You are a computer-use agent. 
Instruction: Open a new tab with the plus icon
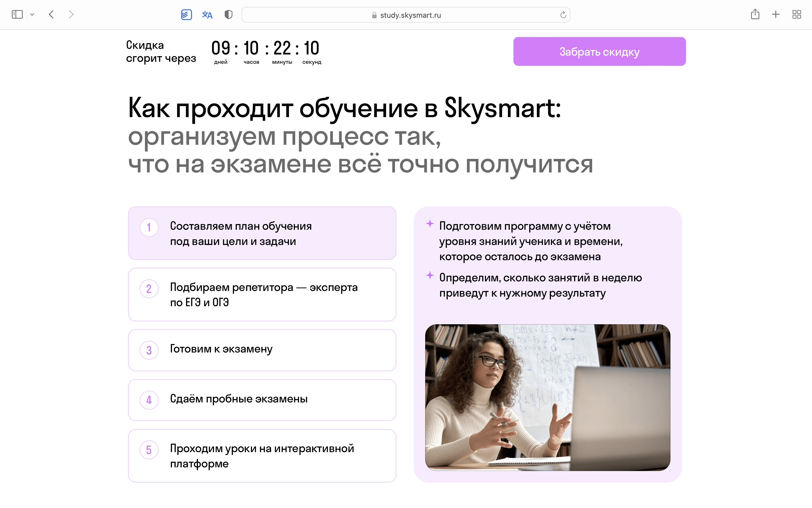click(x=776, y=14)
